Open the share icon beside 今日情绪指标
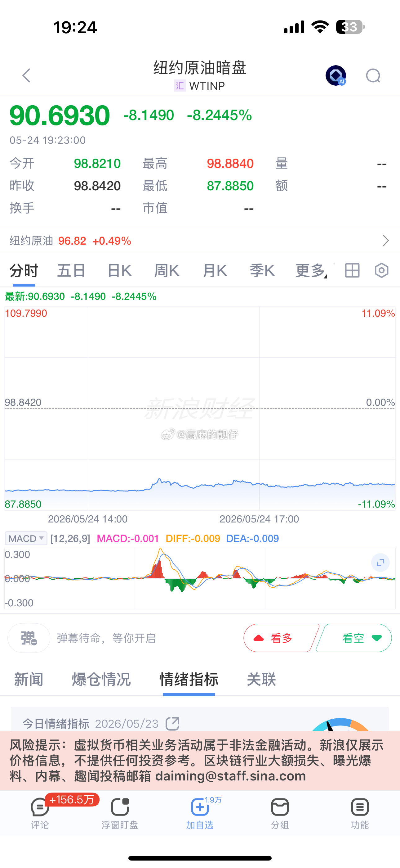Image resolution: width=400 pixels, height=868 pixels. pyautogui.click(x=172, y=723)
